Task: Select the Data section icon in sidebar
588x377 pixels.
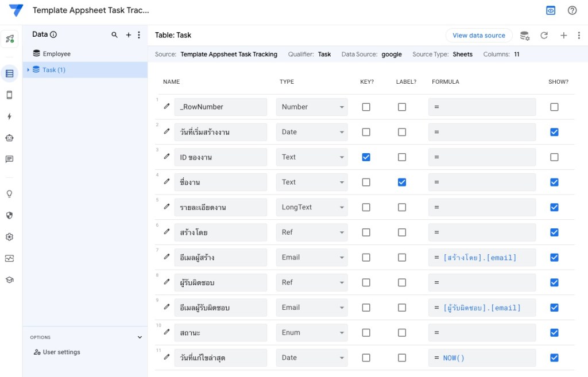Action: (10, 73)
